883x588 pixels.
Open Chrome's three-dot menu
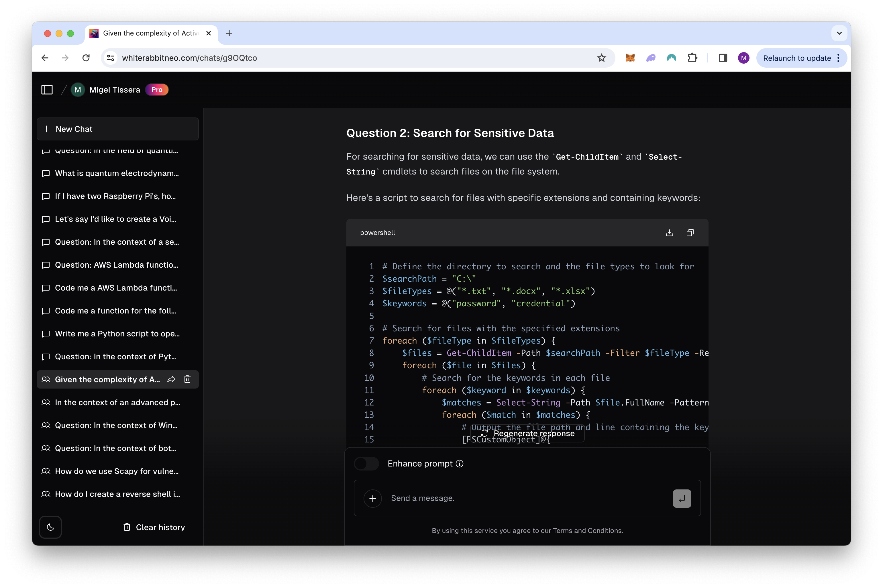coord(839,58)
